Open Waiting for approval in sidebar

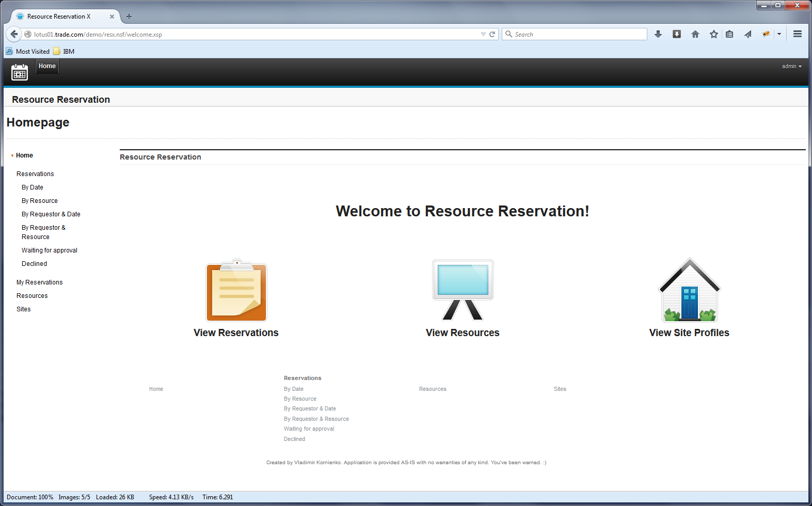[50, 250]
